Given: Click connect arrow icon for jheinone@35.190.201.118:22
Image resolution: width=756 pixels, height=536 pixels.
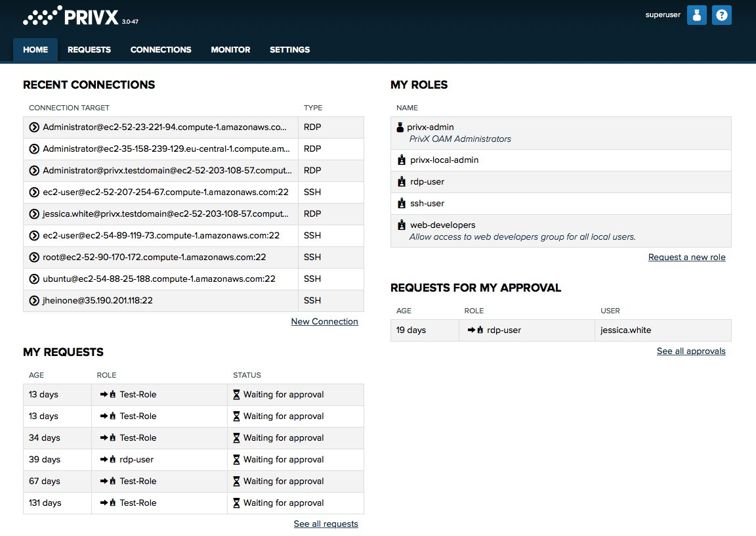Looking at the screenshot, I should 35,301.
